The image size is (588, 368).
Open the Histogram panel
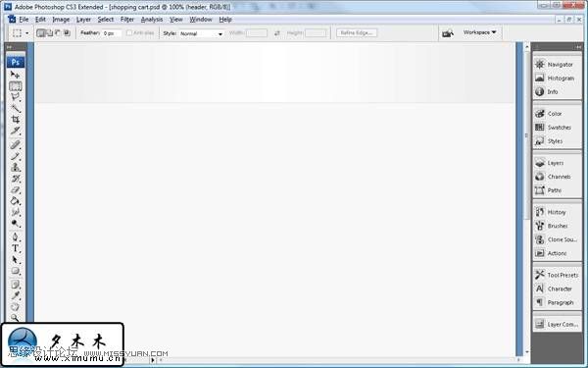tap(558, 78)
